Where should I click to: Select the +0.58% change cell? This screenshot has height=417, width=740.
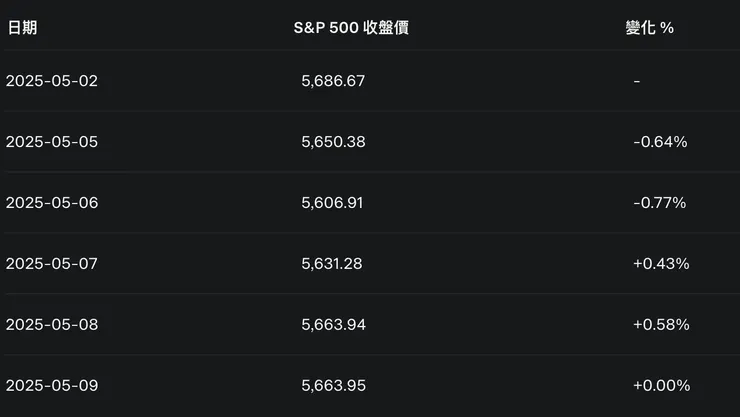coord(661,325)
